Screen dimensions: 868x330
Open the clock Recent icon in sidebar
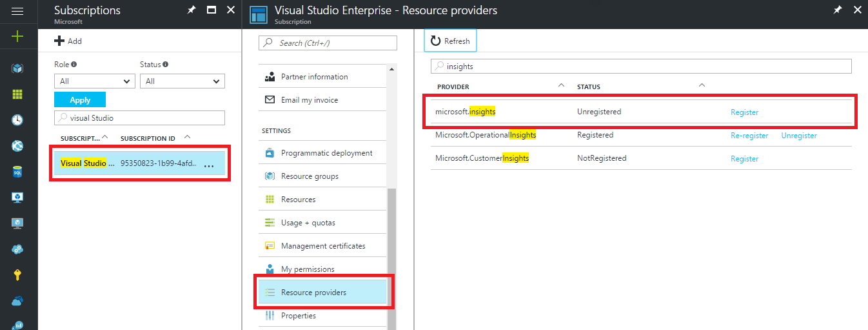[18, 119]
